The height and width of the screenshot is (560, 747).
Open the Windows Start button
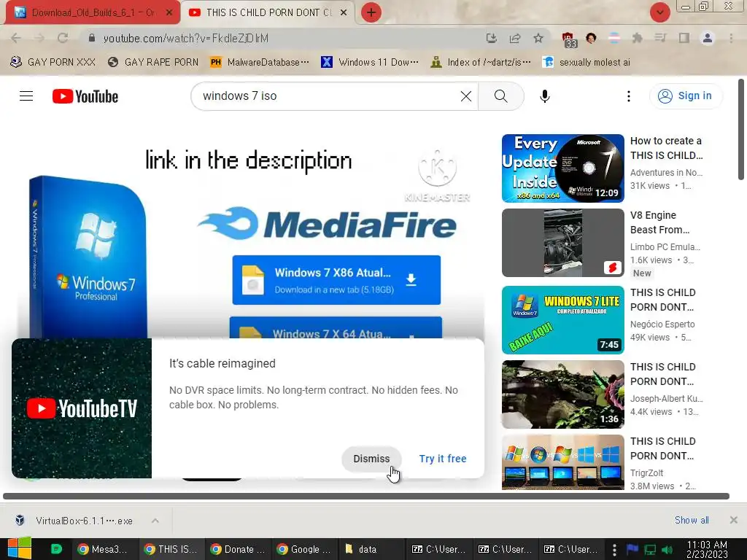20,549
